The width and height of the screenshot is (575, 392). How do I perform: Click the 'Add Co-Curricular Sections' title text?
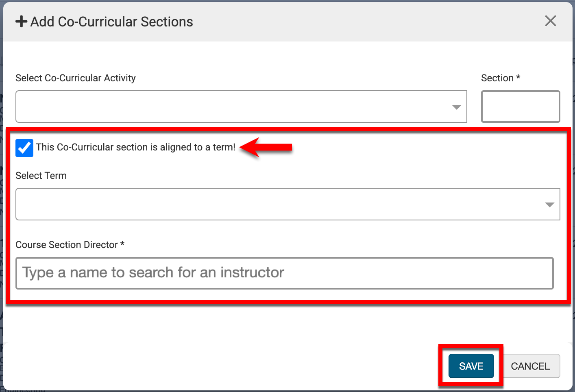point(111,22)
